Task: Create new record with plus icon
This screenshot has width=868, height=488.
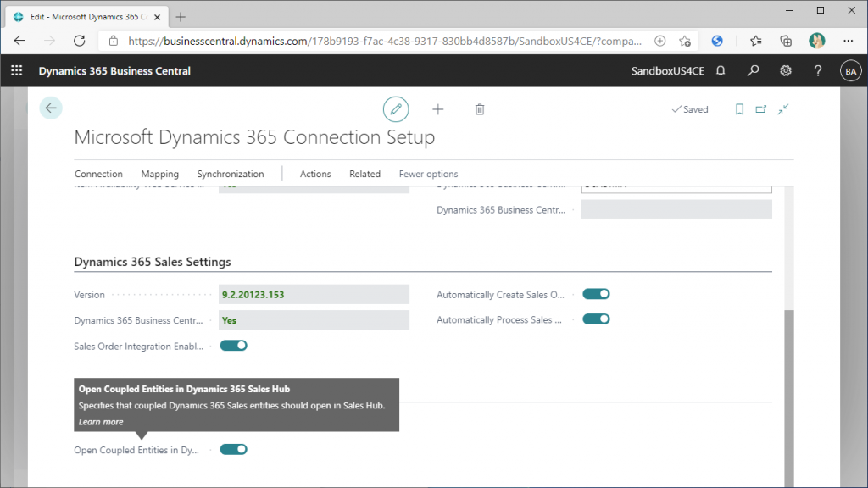Action: tap(438, 109)
